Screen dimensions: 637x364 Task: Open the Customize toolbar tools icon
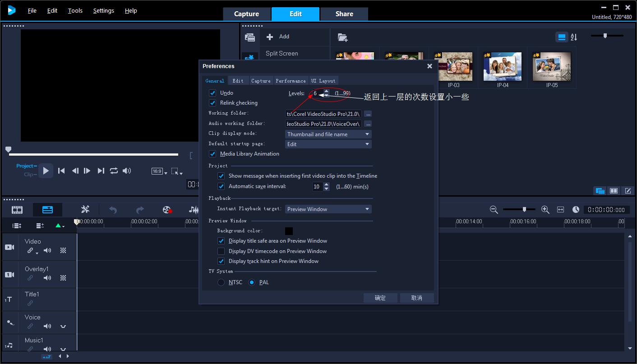tap(85, 209)
